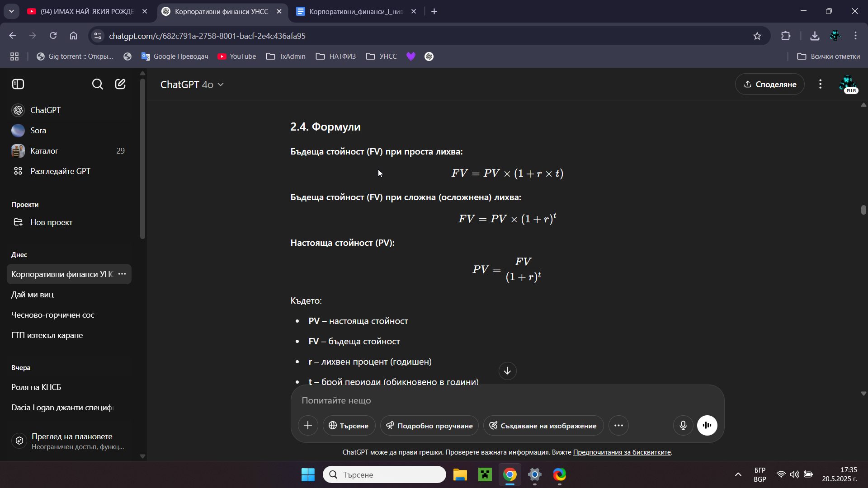Open the Дай ми виц chat
Screen dimensions: 868x488
(x=33, y=295)
